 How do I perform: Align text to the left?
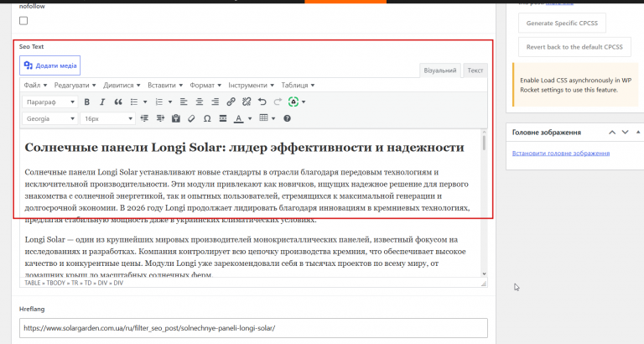click(184, 102)
